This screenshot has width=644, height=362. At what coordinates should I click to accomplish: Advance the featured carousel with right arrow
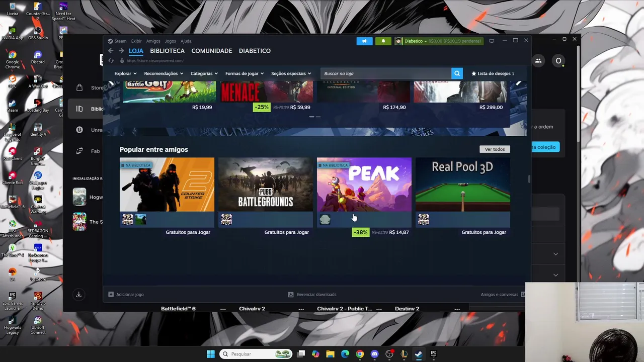(x=519, y=84)
